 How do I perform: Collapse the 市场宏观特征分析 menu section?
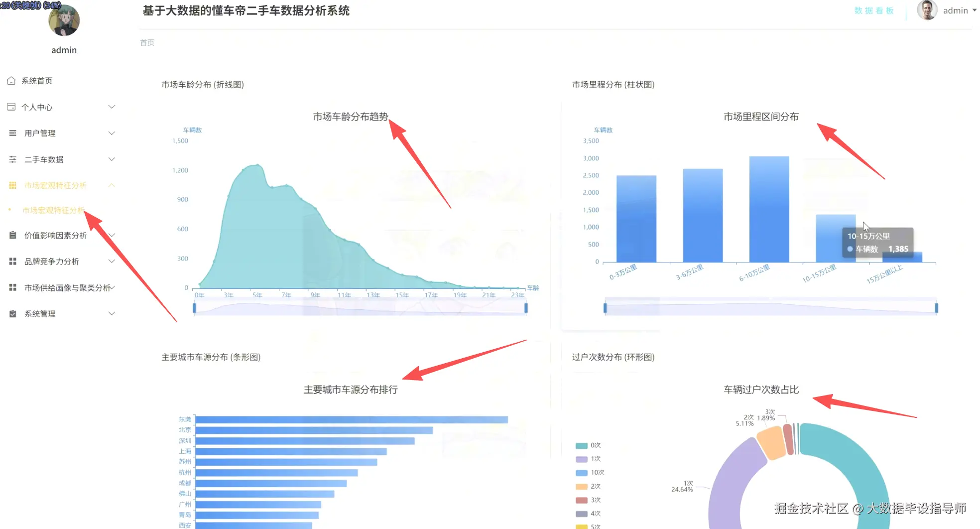point(112,185)
